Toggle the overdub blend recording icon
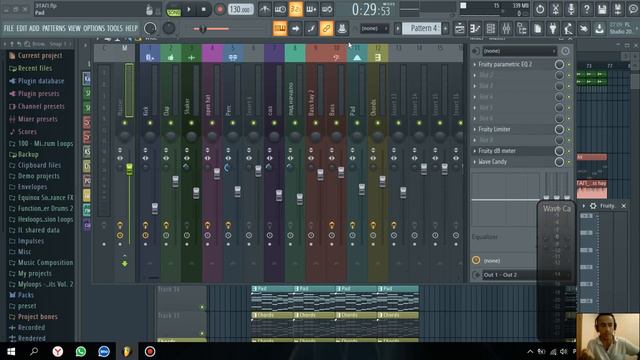 coord(311,9)
